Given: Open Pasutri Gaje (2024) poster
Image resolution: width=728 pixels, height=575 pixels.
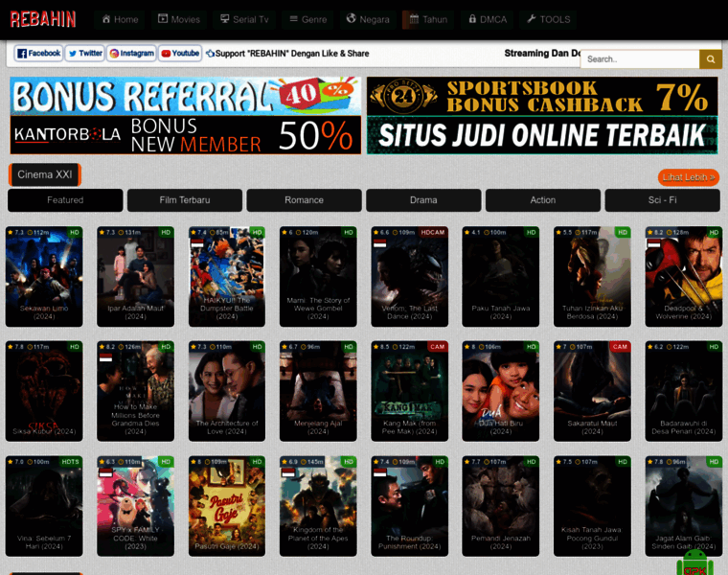Looking at the screenshot, I should tap(227, 506).
